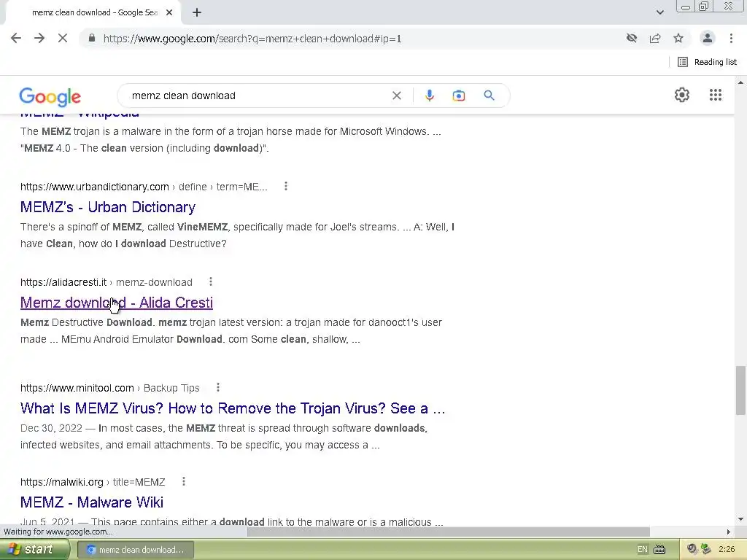747x560 pixels.
Task: Start a voice search
Action: click(429, 96)
